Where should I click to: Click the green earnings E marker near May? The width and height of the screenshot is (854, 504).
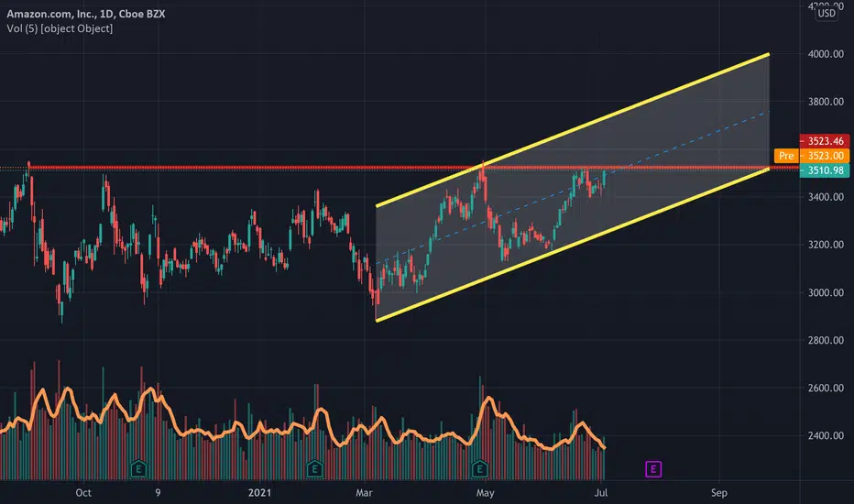click(x=480, y=468)
